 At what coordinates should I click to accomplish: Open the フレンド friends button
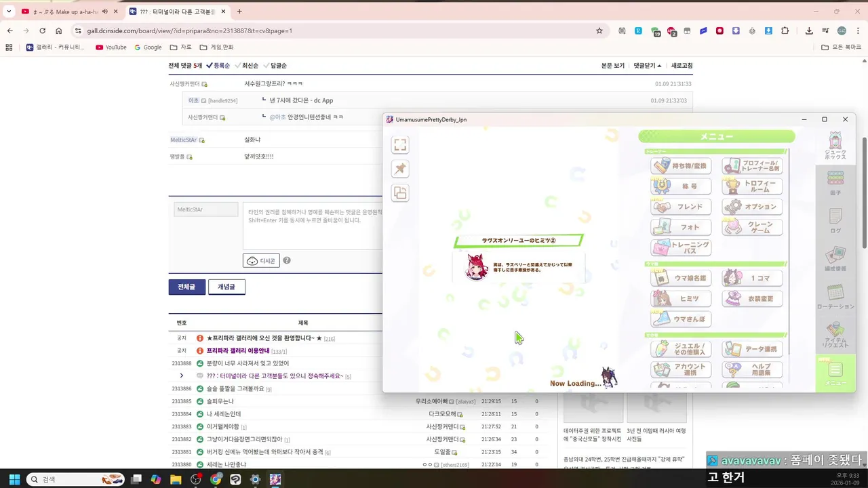point(682,206)
